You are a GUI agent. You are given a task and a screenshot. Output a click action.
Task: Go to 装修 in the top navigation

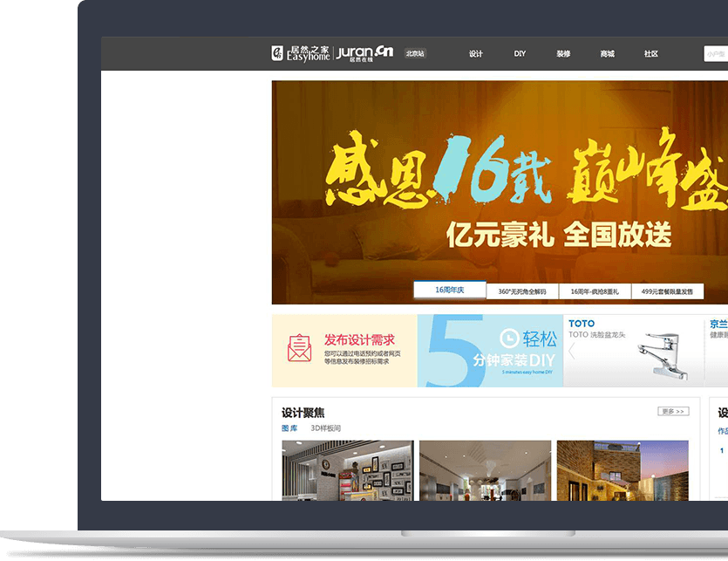tap(563, 54)
